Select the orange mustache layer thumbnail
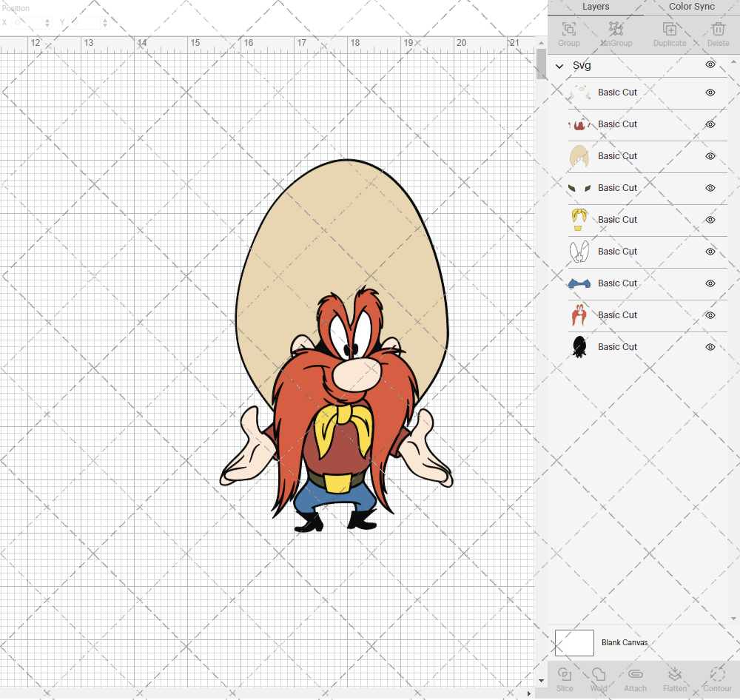This screenshot has height=700, width=740. click(x=579, y=315)
